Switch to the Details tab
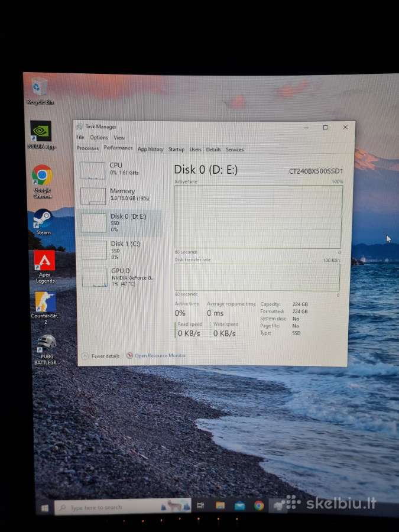Viewport: 399px width, 532px height. pos(213,150)
